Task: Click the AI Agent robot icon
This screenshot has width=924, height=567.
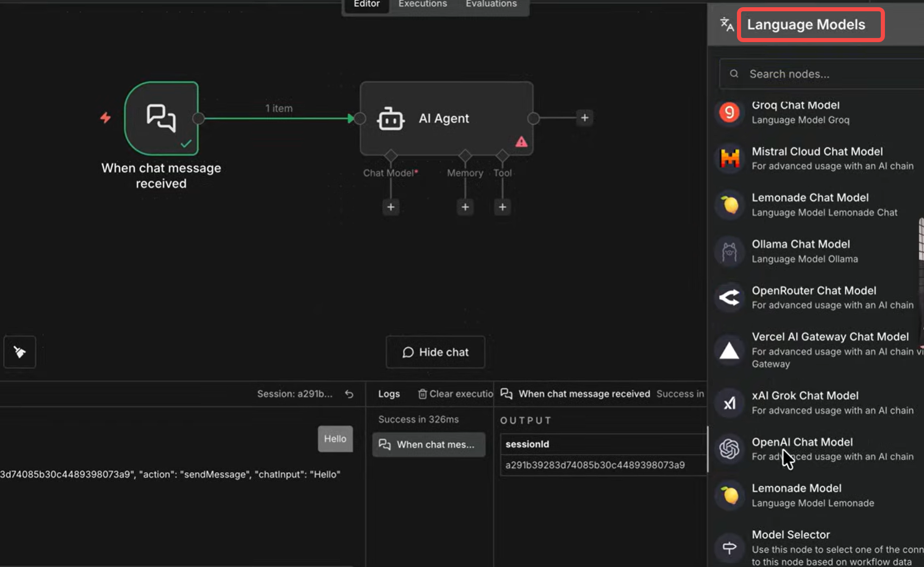Action: pyautogui.click(x=391, y=119)
